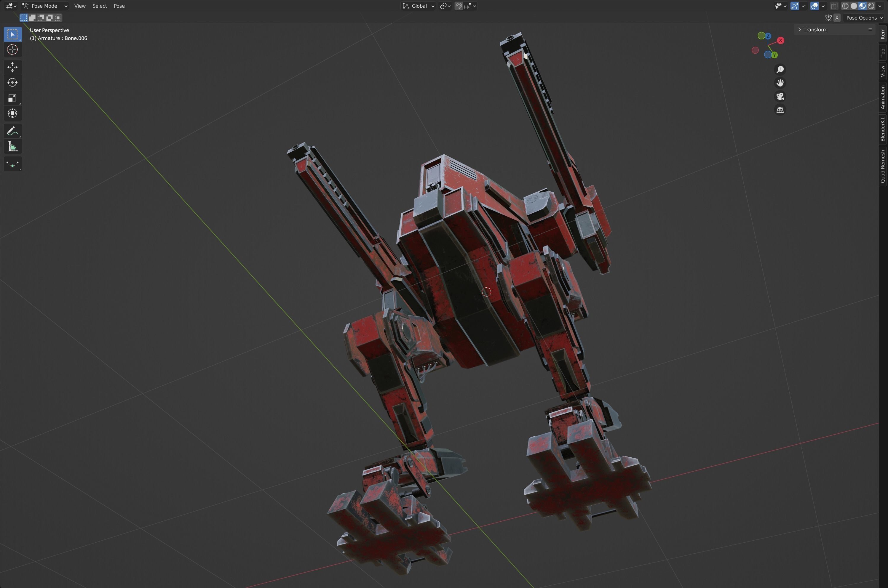Switch to Wireframe viewport shading

(x=845, y=6)
